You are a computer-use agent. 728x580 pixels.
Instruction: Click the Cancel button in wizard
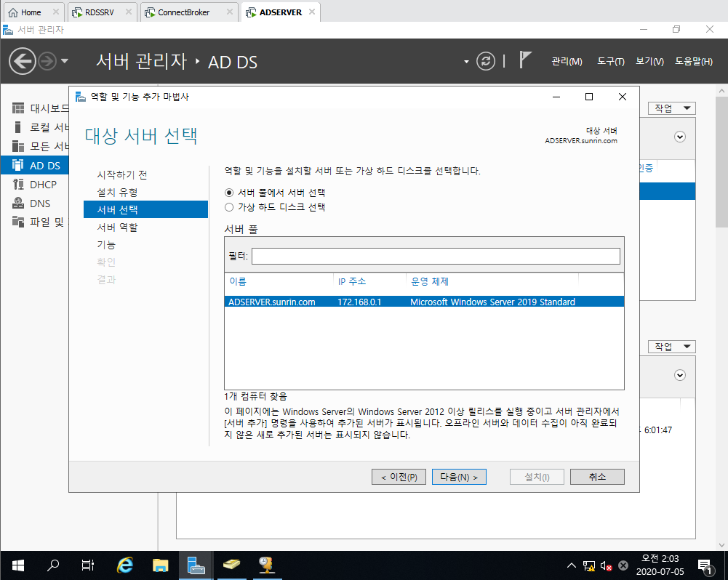coord(597,477)
